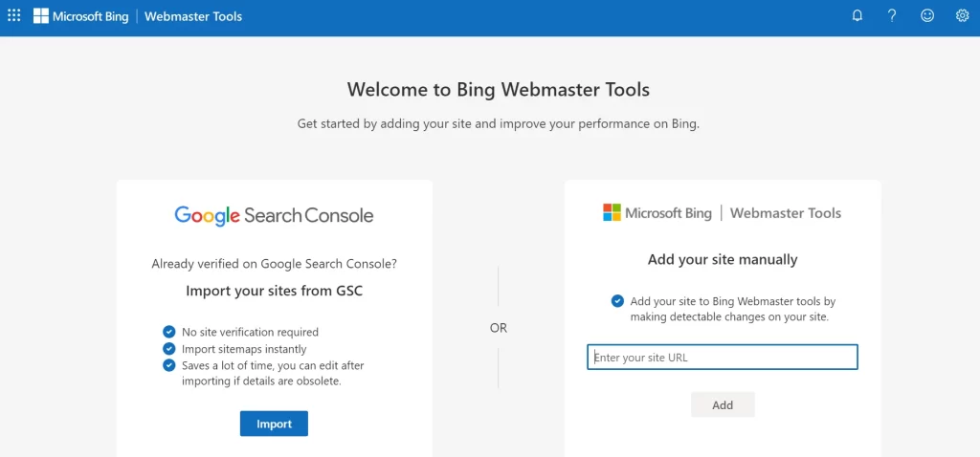The image size is (980, 457).
Task: Click the feedback smiley icon
Action: [926, 15]
